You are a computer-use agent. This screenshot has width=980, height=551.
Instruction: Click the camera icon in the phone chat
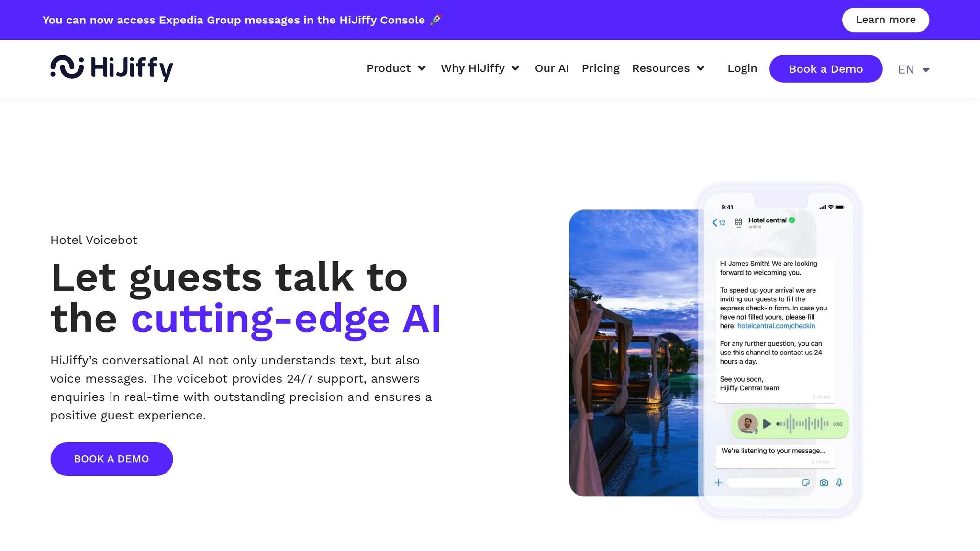824,483
